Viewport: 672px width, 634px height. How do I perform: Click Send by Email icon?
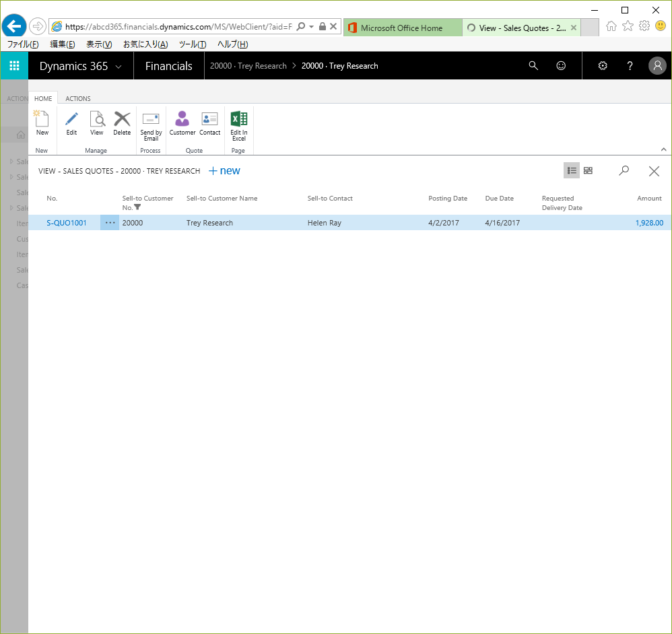[x=151, y=118]
